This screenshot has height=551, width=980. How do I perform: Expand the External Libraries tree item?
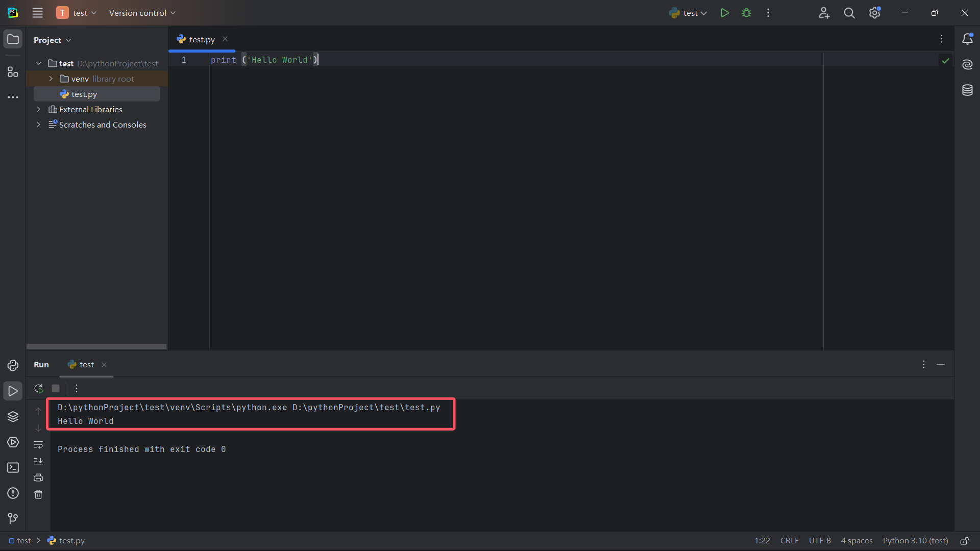click(38, 109)
